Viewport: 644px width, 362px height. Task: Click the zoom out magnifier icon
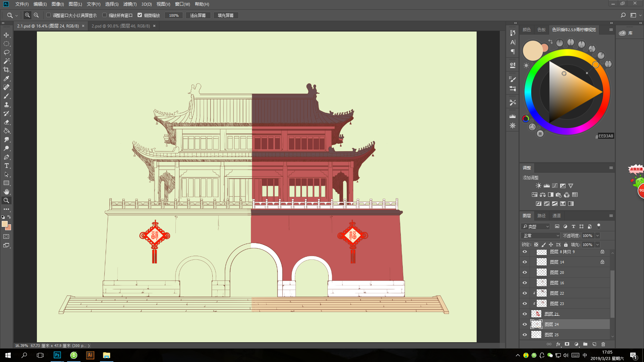pyautogui.click(x=36, y=15)
